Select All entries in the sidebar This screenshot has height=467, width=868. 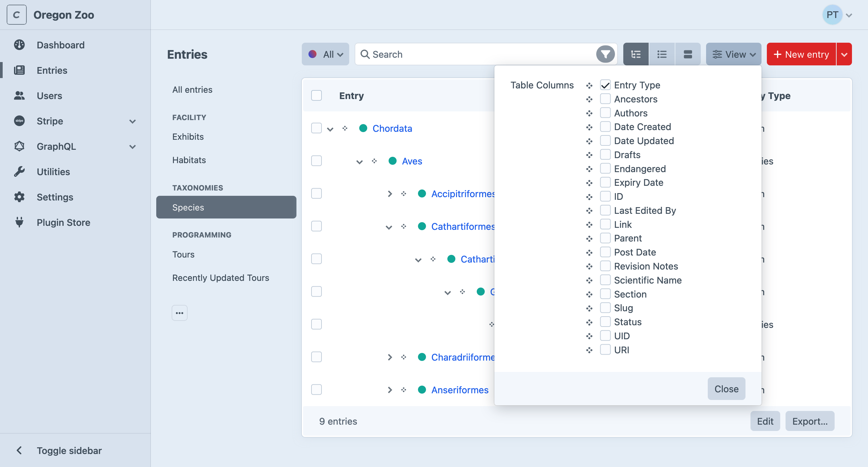pyautogui.click(x=192, y=89)
